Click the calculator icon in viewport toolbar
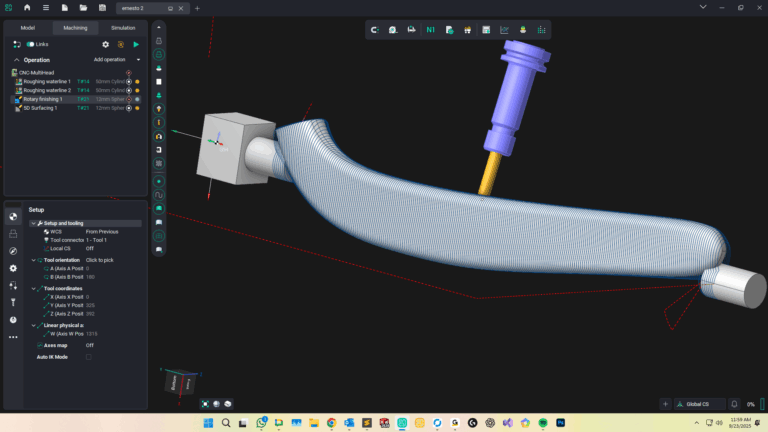This screenshot has width=768, height=432. coord(486,30)
